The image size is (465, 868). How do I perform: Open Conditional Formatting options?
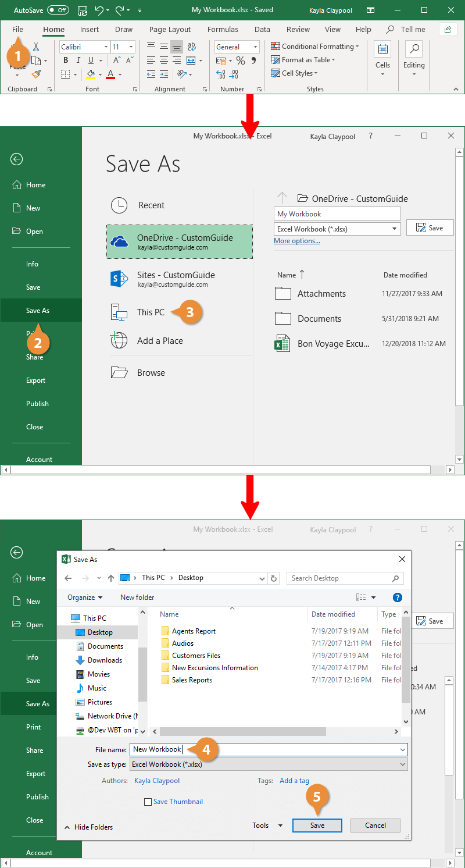point(316,46)
